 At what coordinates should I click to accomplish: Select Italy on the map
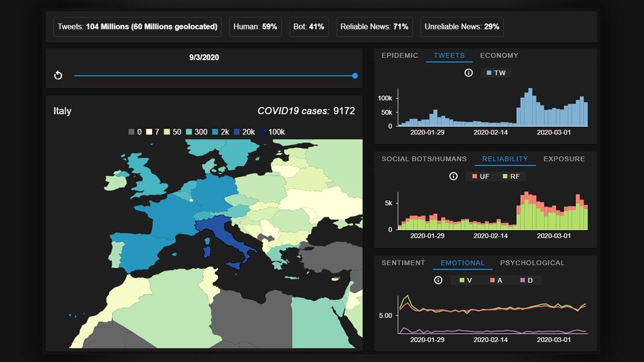pyautogui.click(x=226, y=235)
